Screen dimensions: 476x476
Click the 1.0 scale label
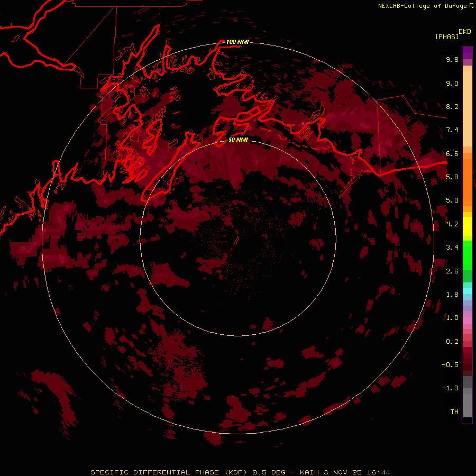click(x=452, y=318)
